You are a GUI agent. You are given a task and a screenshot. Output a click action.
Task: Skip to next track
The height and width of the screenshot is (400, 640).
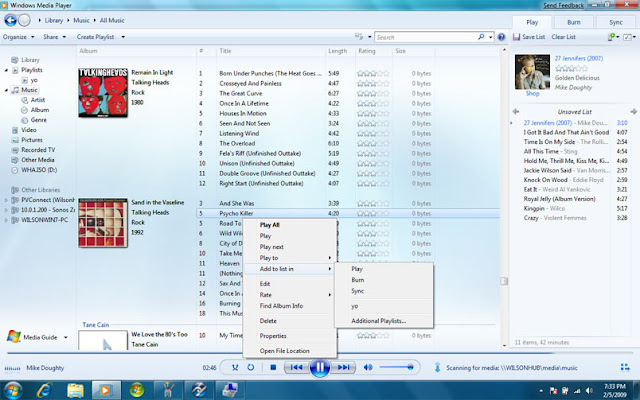(x=343, y=367)
